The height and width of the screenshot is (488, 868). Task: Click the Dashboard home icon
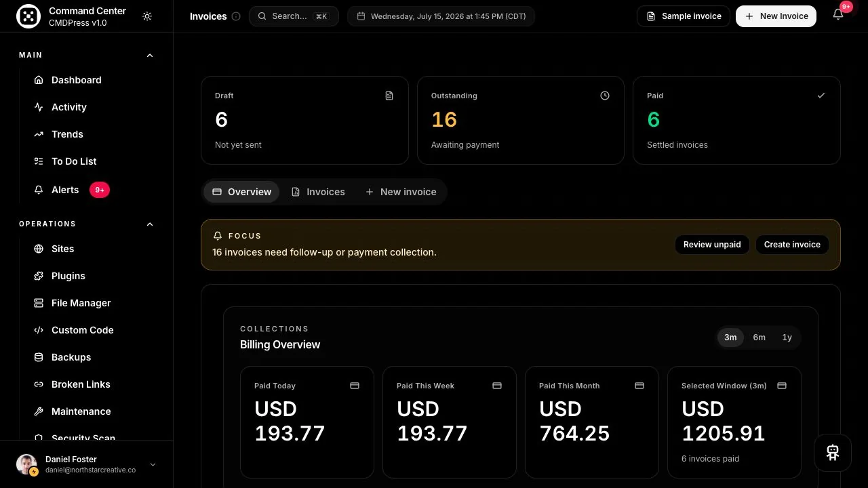(x=39, y=80)
